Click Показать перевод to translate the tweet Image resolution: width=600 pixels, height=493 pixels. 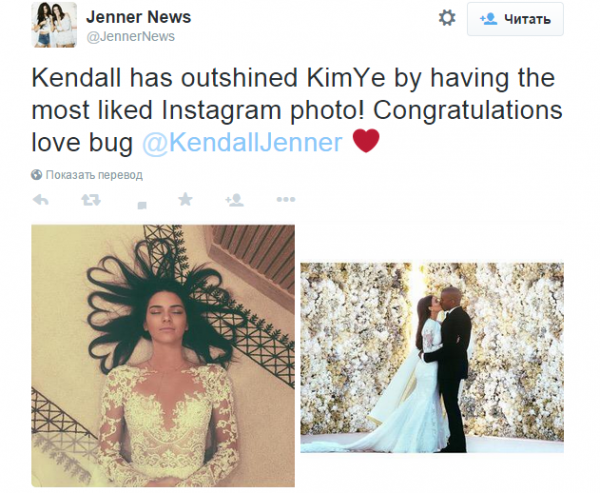(x=94, y=174)
